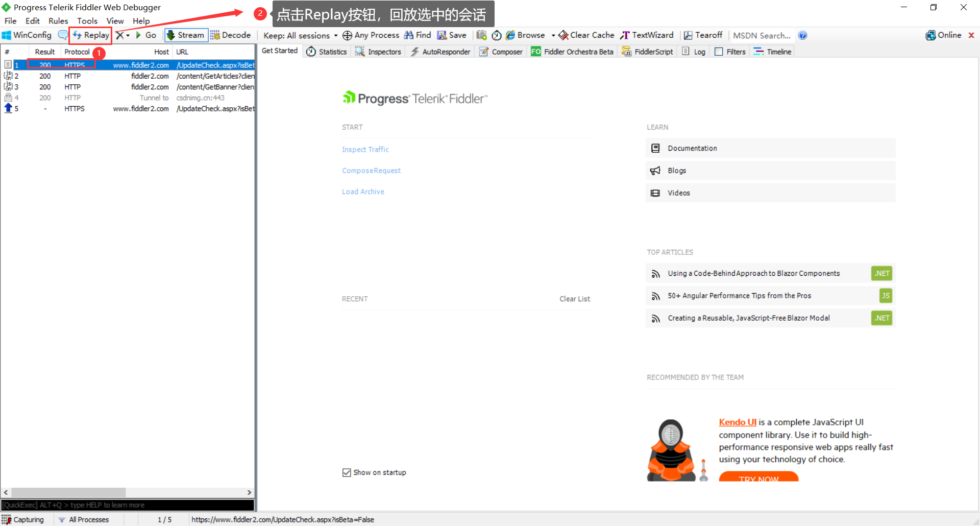Click Load Archive link
This screenshot has height=526, width=980.
pos(363,192)
